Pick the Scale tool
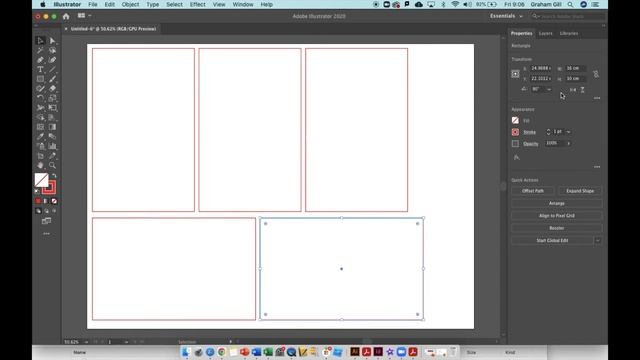 coord(52,98)
